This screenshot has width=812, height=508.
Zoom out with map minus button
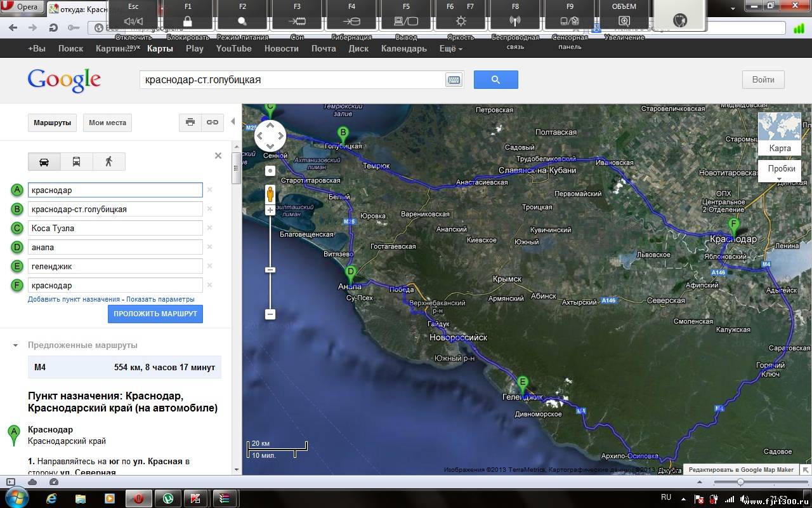[x=270, y=314]
